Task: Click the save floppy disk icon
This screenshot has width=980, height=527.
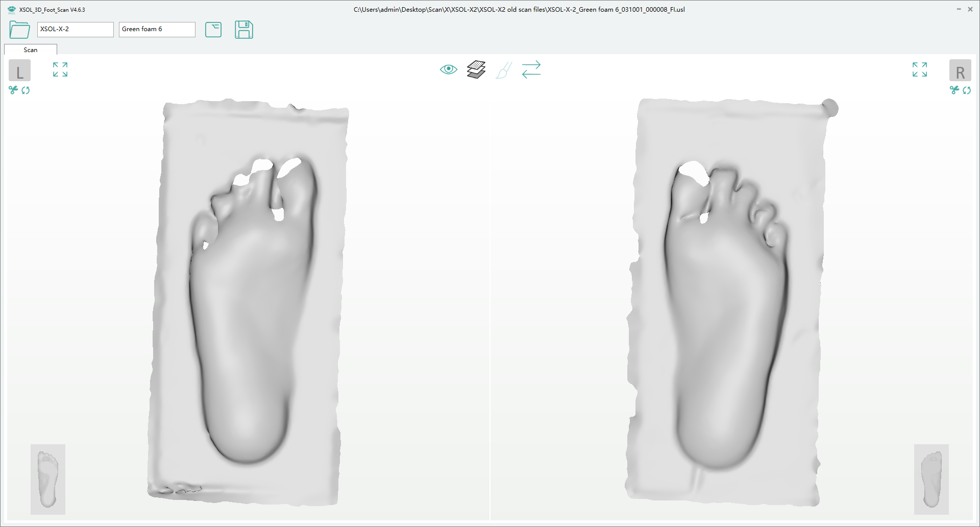Action: coord(244,30)
